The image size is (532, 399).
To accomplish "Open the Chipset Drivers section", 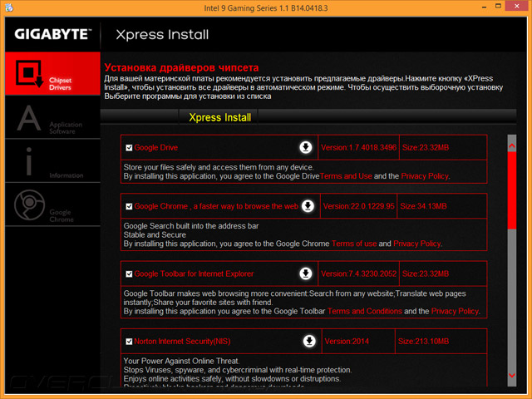I will (52, 74).
